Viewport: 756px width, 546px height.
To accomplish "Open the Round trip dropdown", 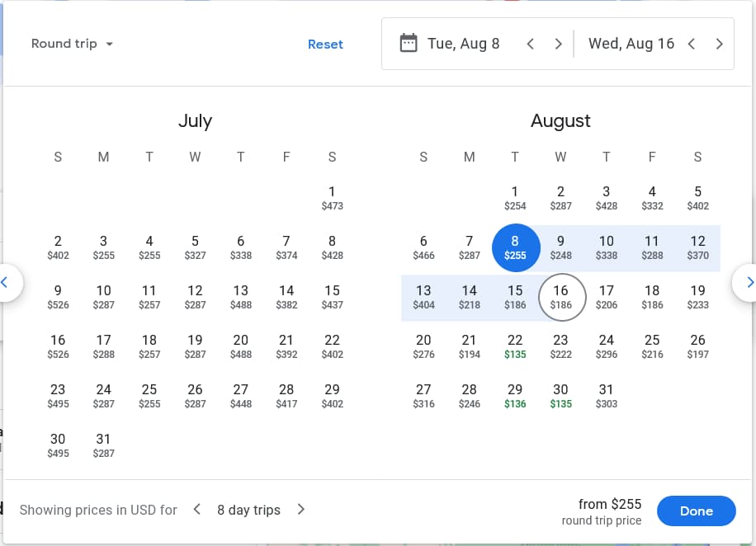I will (72, 44).
